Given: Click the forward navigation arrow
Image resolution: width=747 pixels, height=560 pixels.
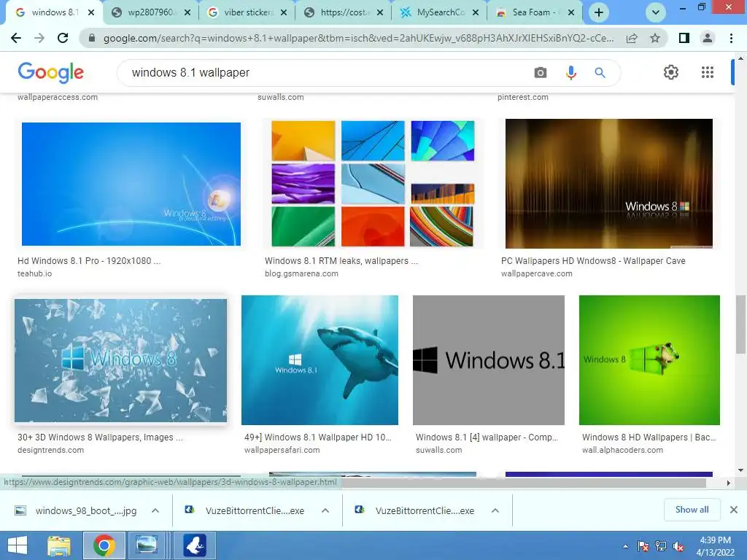Looking at the screenshot, I should pos(39,38).
